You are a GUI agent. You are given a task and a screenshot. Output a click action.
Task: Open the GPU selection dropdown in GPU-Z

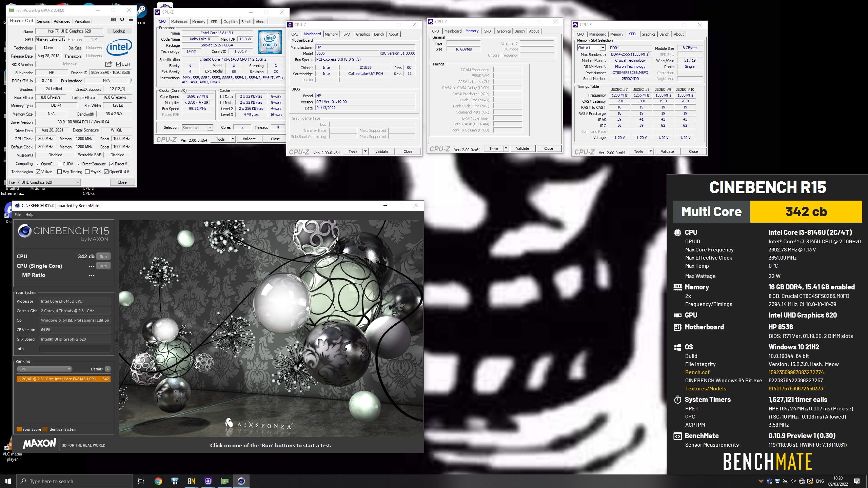[44, 182]
